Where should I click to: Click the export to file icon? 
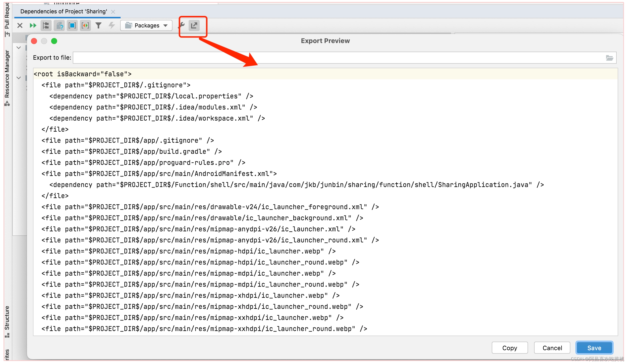(x=194, y=25)
